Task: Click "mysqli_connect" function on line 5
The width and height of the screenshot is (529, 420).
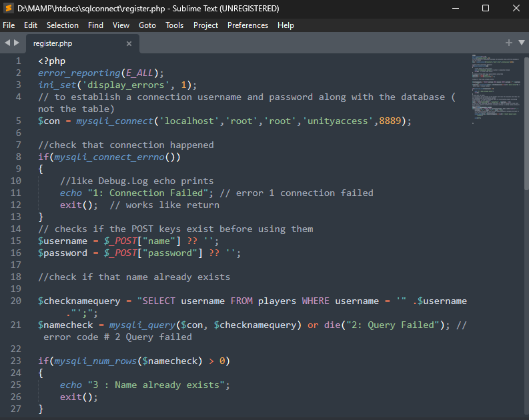Action: pyautogui.click(x=115, y=121)
